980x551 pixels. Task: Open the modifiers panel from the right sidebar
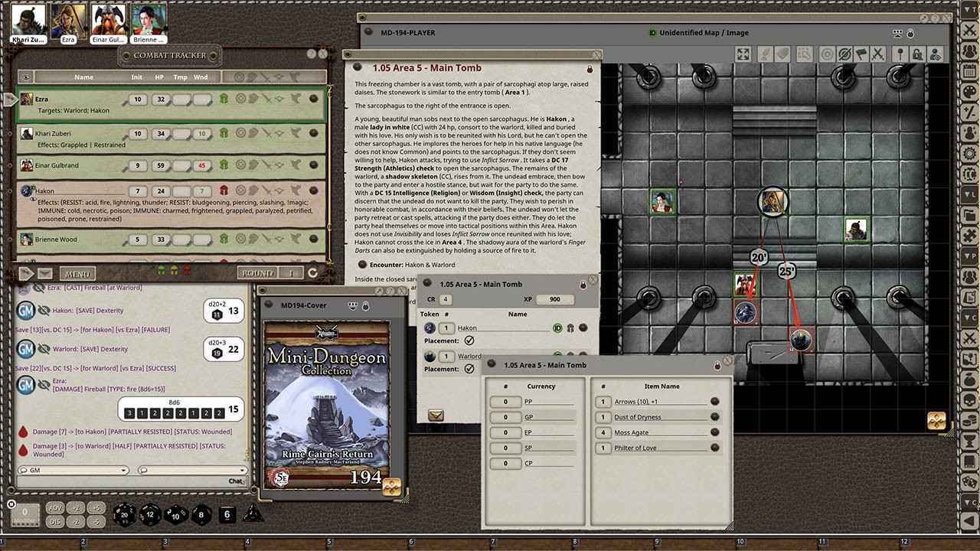pyautogui.click(x=970, y=113)
